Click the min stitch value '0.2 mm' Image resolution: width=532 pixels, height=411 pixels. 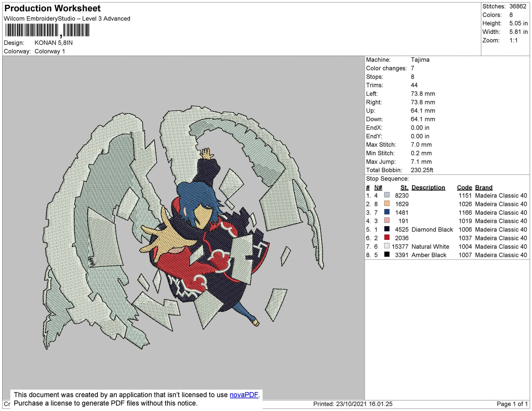pyautogui.click(x=421, y=153)
